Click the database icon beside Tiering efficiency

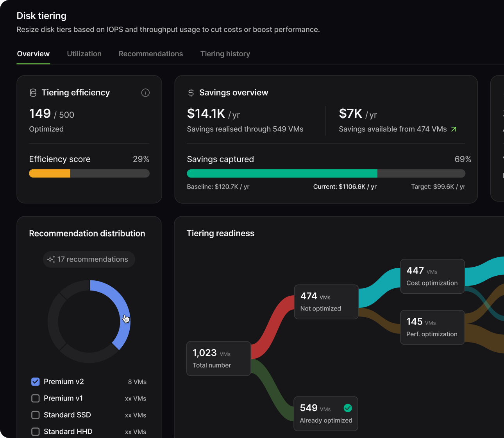(33, 93)
